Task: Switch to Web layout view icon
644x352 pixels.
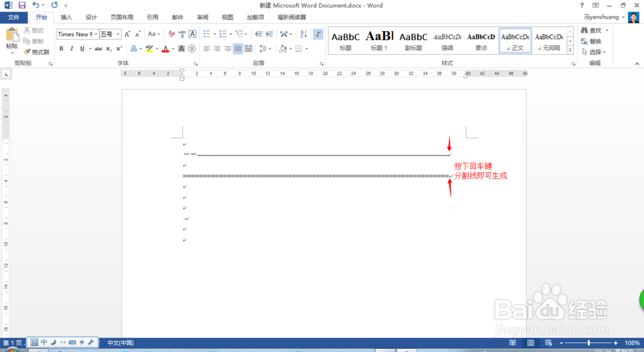Action: (x=548, y=342)
